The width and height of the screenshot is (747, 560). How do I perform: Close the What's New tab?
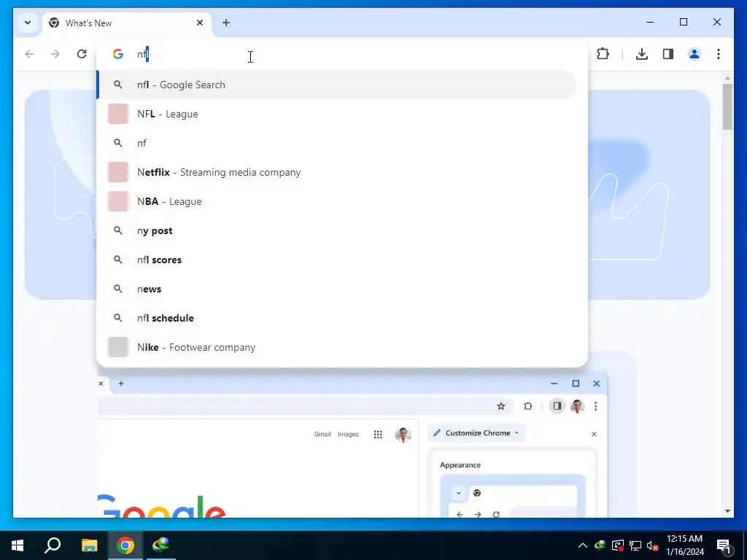click(200, 23)
